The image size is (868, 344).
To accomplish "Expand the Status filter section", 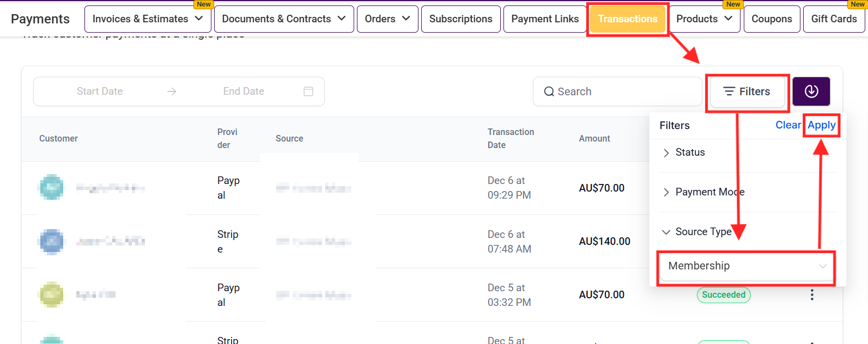I will tap(690, 152).
